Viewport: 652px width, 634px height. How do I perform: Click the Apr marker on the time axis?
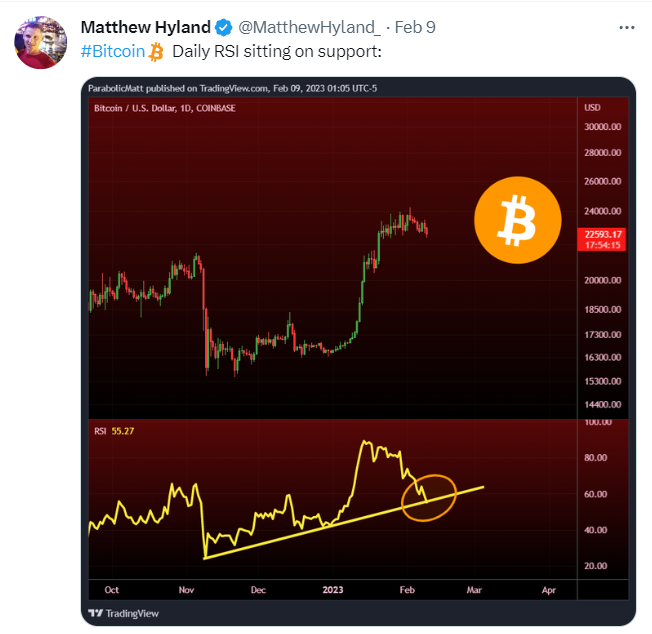(548, 591)
